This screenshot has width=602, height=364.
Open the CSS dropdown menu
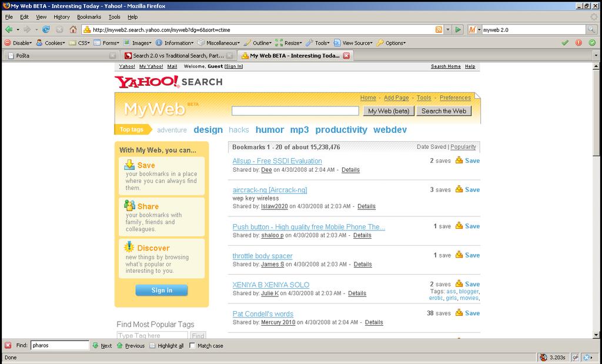click(x=79, y=43)
